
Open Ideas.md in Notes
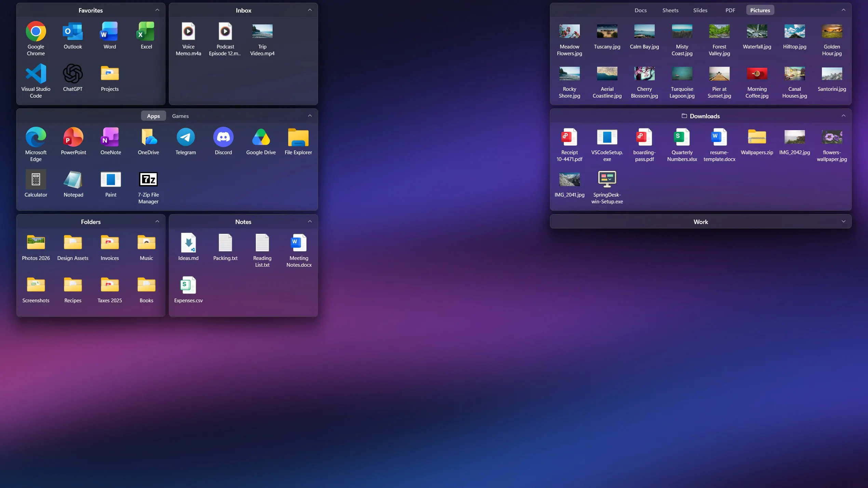[188, 243]
